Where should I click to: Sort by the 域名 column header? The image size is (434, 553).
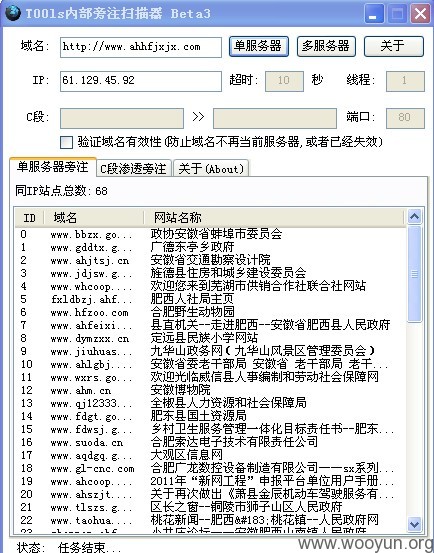click(x=94, y=218)
